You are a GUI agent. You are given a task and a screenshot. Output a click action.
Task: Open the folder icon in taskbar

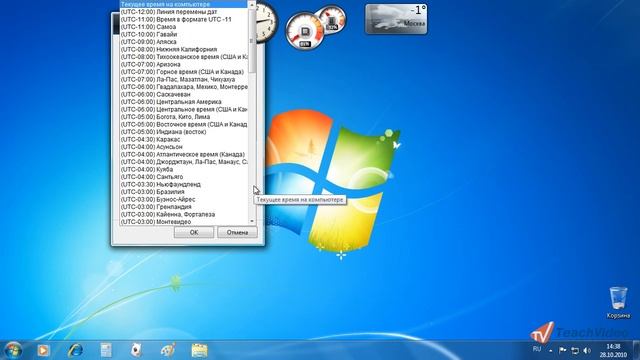click(x=199, y=350)
